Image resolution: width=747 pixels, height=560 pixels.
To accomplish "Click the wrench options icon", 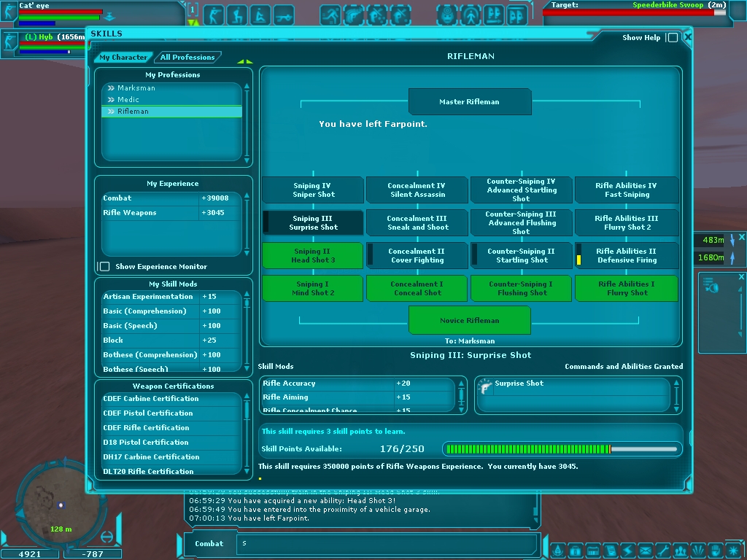I will pos(662,549).
